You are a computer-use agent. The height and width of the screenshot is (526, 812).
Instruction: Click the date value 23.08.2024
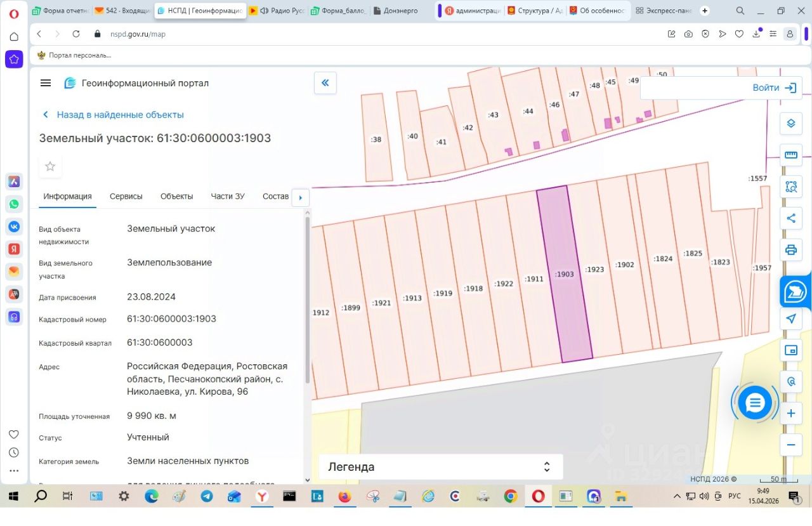click(x=151, y=296)
